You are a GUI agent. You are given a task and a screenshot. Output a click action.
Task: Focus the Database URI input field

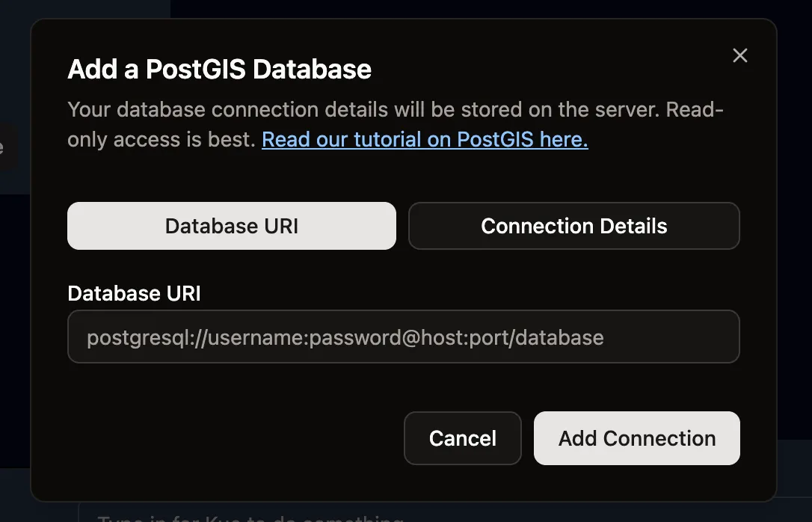click(404, 337)
